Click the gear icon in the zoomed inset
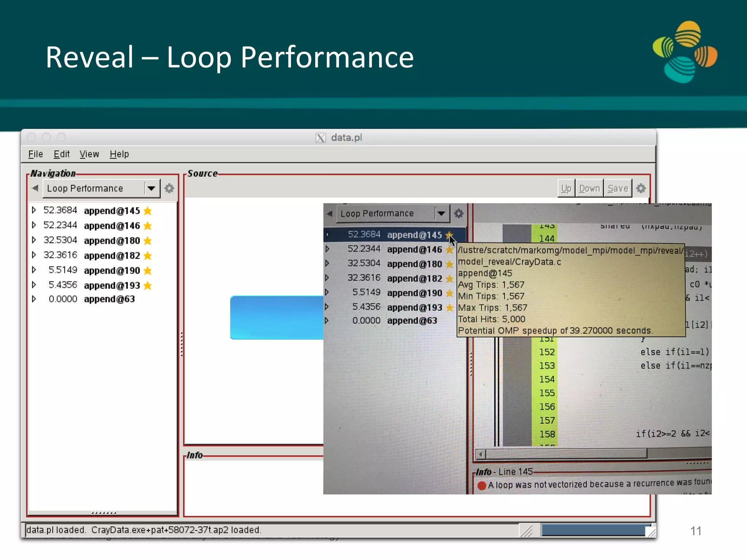 click(x=459, y=214)
